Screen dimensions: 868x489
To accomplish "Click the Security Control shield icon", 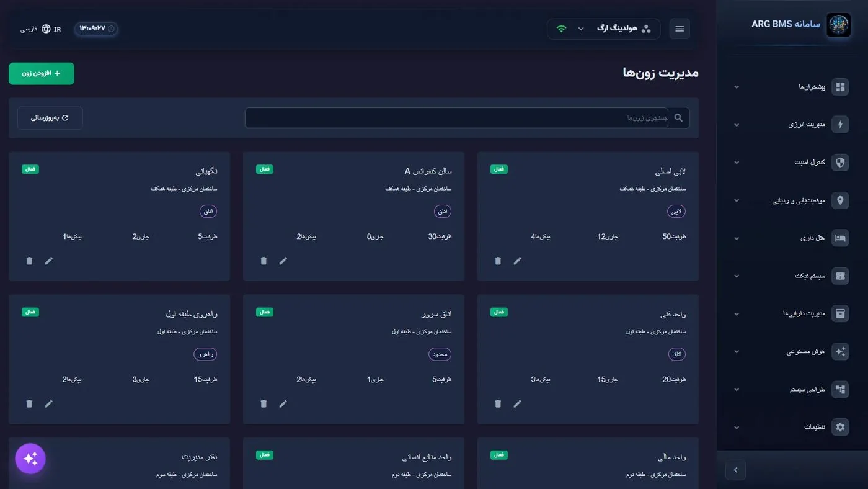I will (840, 163).
